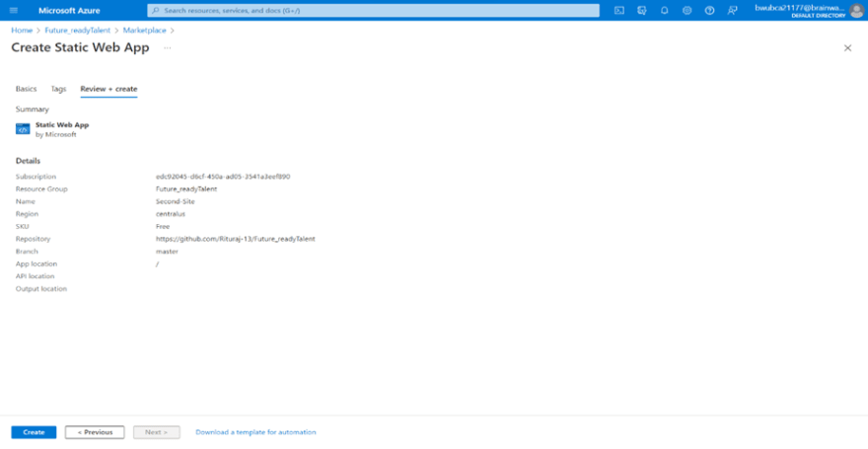Return to Marketplace breadcrumb
Screen dimensions: 868x449
point(144,31)
